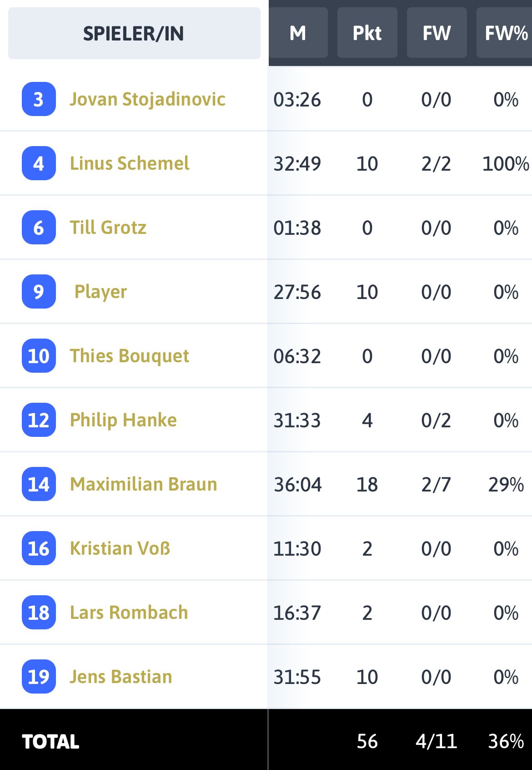
Task: Click the TOTAL row label
Action: (x=50, y=741)
